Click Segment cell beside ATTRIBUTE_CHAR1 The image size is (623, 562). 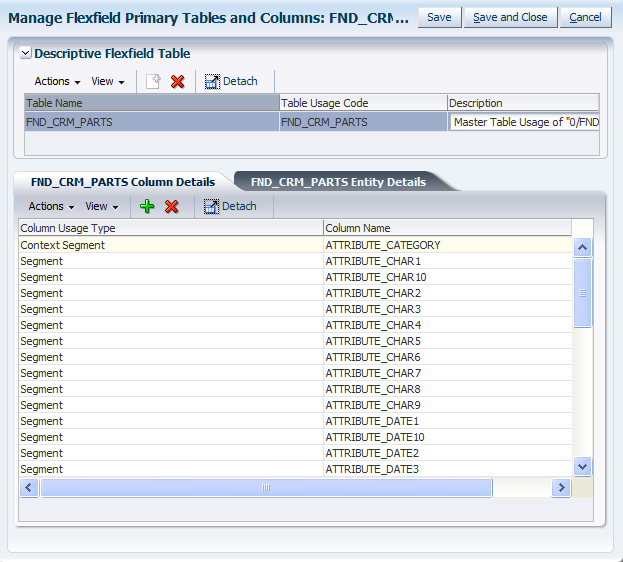pyautogui.click(x=171, y=261)
